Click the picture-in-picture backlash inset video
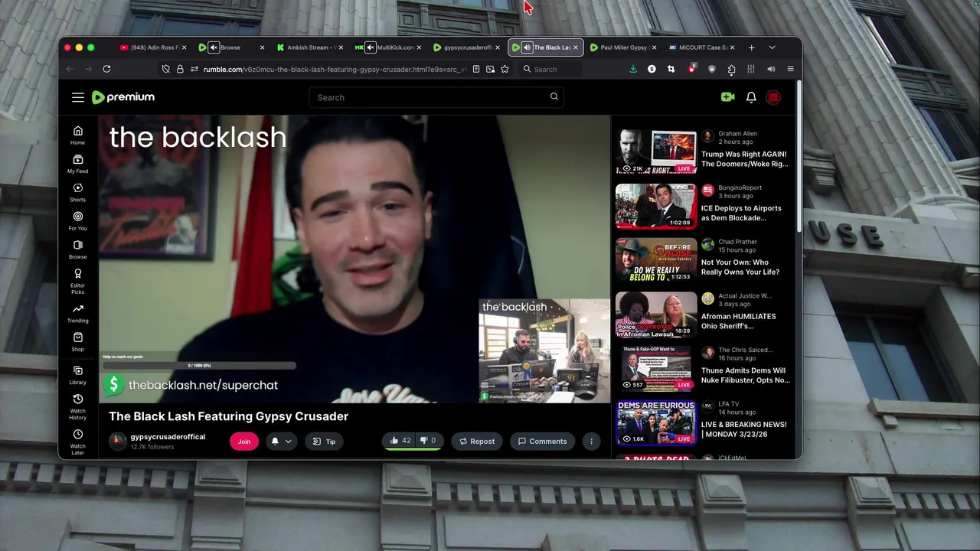 coord(544,350)
